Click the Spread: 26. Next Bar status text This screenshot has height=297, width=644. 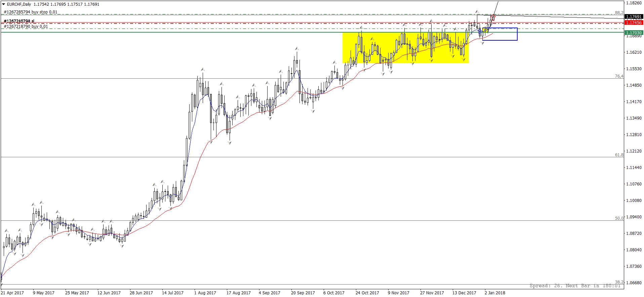coord(575,286)
